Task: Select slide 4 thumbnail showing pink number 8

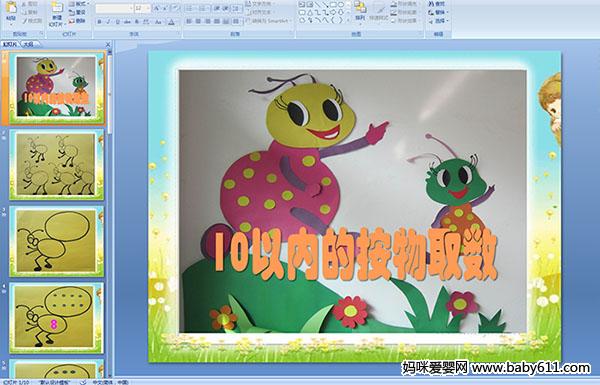Action: [x=57, y=318]
